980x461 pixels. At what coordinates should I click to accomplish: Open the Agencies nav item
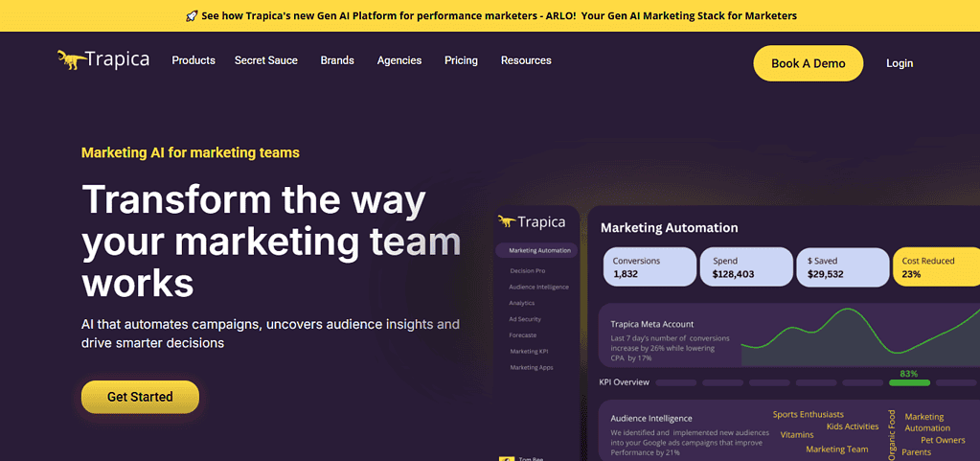click(x=399, y=60)
